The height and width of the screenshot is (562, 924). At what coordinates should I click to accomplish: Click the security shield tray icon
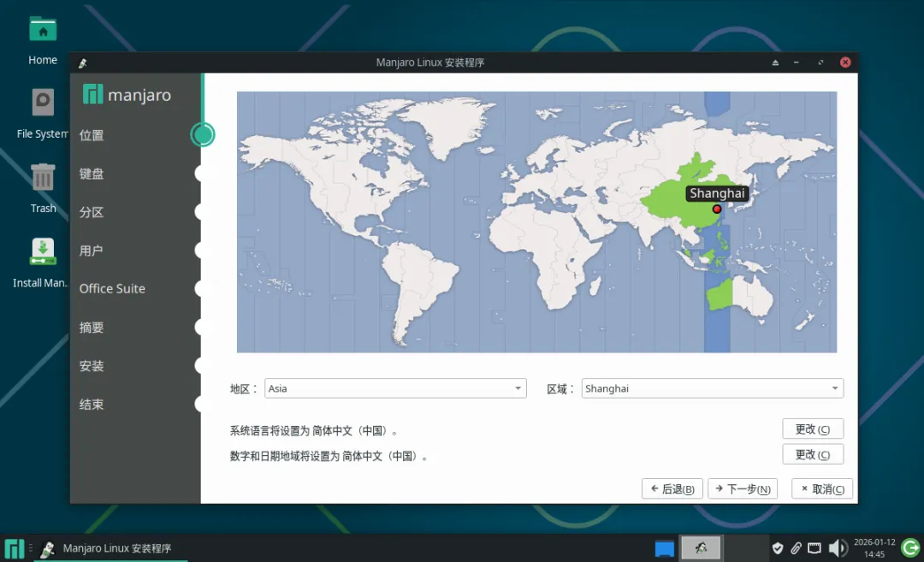(x=778, y=547)
